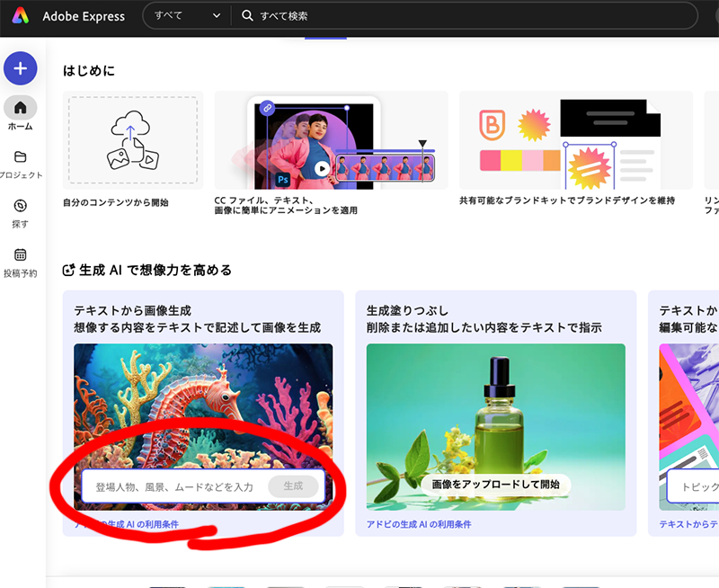Click the cloud upload icon card
Image resolution: width=719 pixels, height=588 pixels.
[133, 139]
